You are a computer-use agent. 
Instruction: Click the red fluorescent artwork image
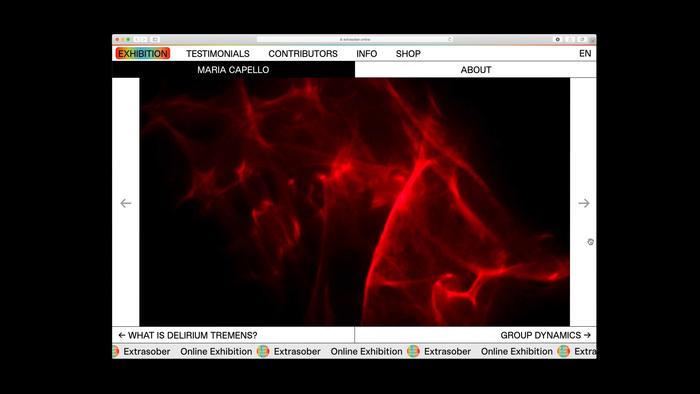point(354,202)
